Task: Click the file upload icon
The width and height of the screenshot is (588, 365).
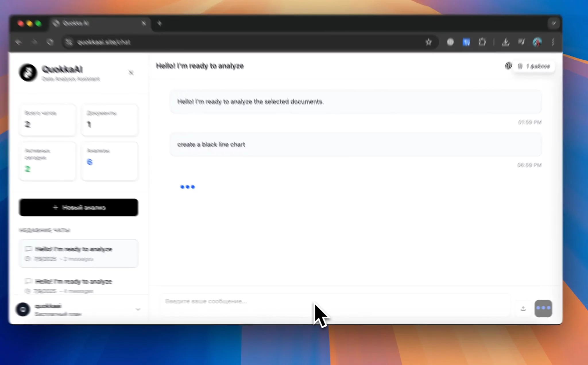Action: click(x=523, y=308)
